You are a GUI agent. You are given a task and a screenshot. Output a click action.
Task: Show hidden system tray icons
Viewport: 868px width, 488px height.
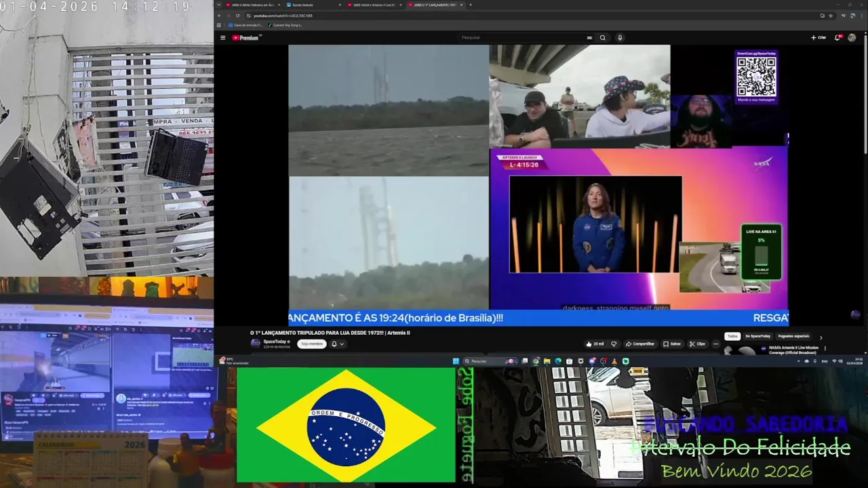[798, 361]
